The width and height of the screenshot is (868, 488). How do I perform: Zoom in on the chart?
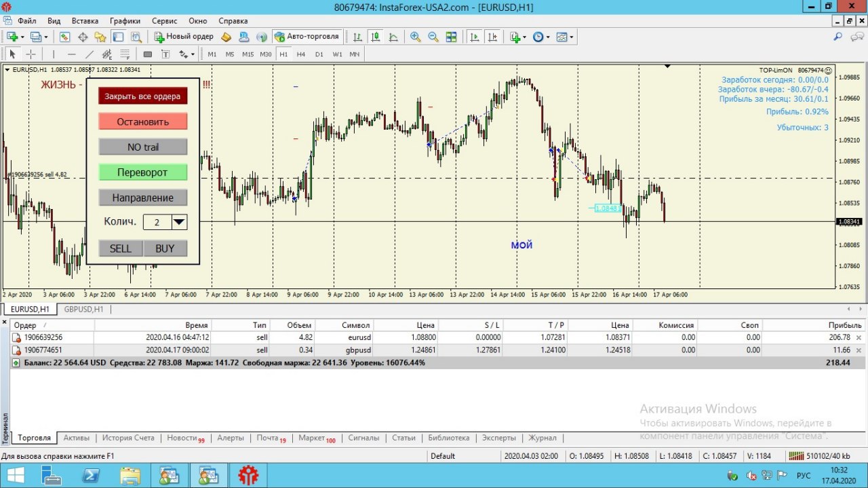[415, 37]
